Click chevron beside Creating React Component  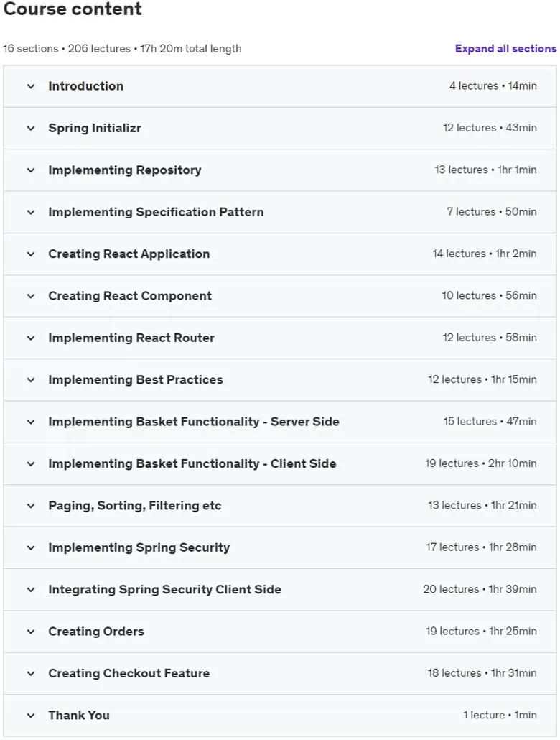(31, 297)
